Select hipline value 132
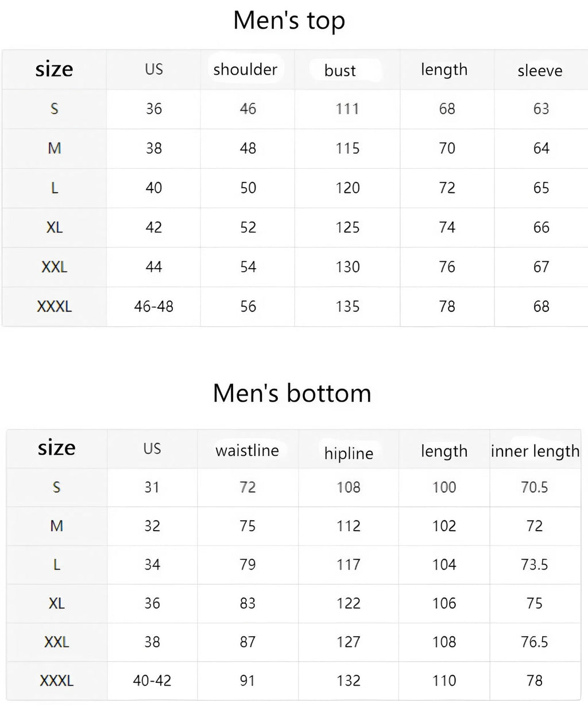The height and width of the screenshot is (708, 588). click(x=349, y=680)
